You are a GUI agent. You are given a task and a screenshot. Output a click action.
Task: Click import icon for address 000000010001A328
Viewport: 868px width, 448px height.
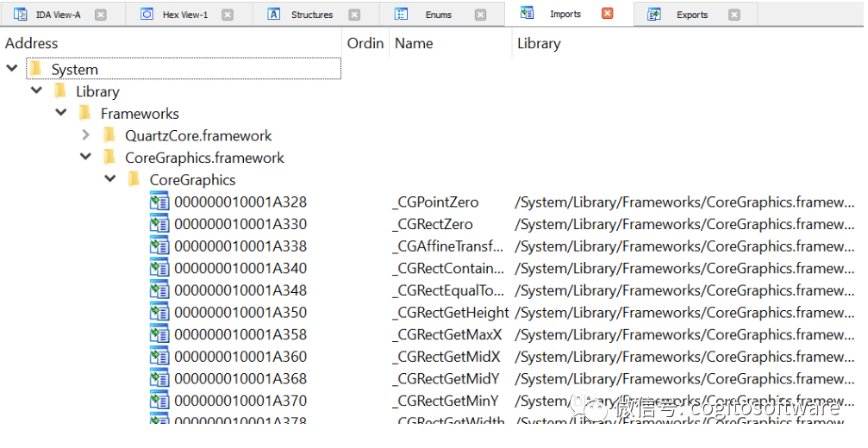159,202
